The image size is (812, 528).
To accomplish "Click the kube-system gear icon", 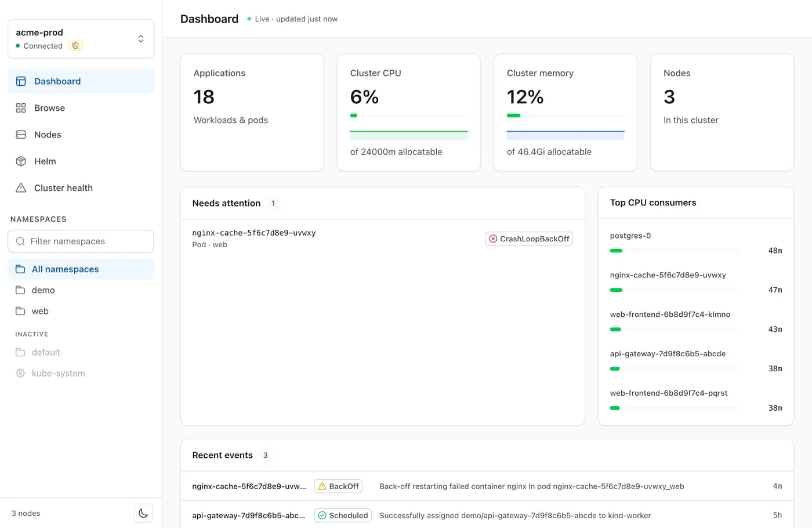I will click(20, 373).
